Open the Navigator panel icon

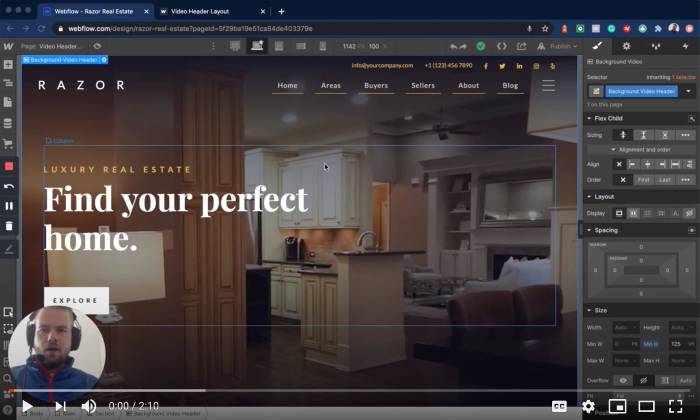[8, 83]
